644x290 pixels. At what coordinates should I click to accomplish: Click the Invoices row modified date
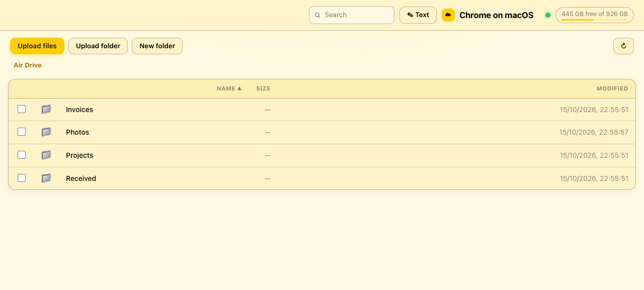pos(594,110)
